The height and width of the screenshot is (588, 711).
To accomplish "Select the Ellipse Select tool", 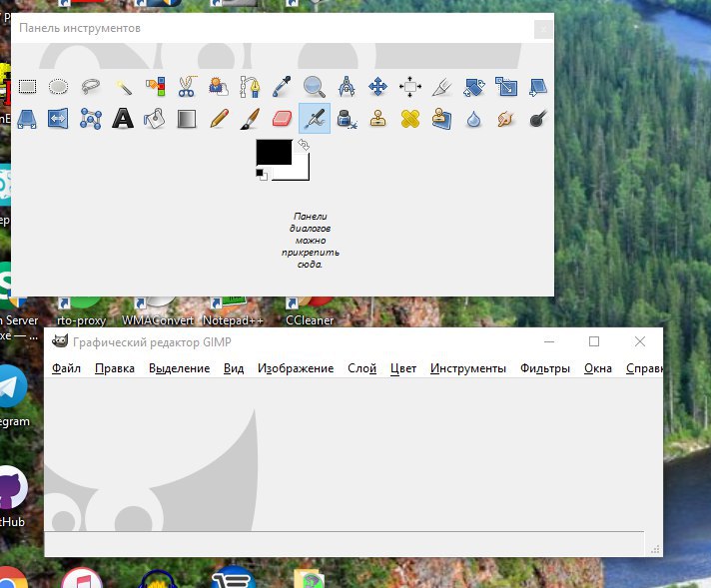I will 59,86.
